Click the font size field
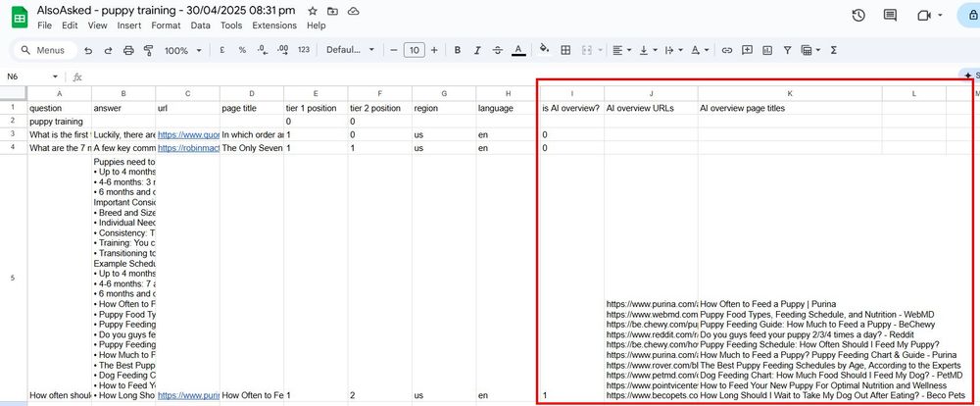The image size is (980, 406). (414, 50)
